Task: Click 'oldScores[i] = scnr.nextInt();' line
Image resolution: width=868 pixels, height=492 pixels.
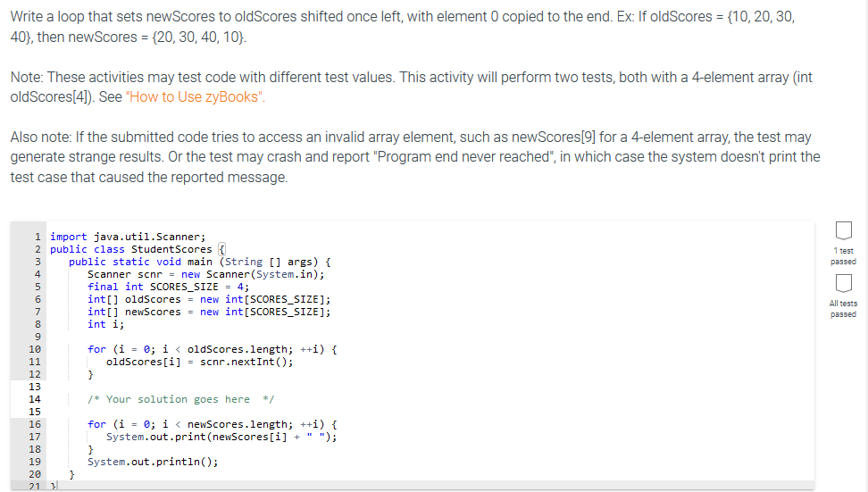Action: [199, 362]
